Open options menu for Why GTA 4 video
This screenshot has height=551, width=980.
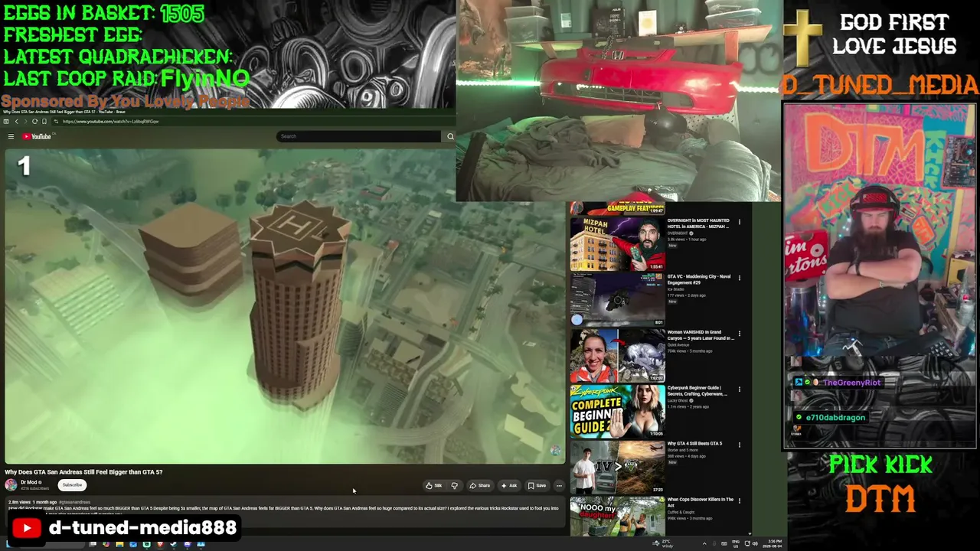click(740, 445)
